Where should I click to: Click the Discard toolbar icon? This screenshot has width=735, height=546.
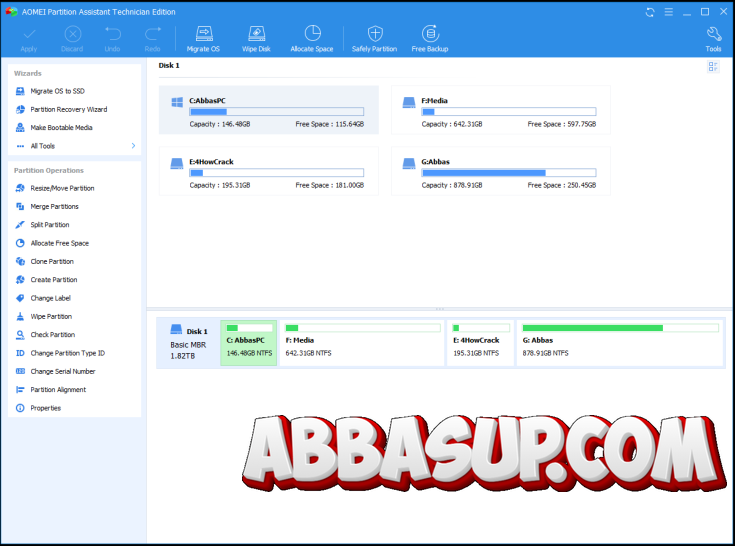(72, 34)
